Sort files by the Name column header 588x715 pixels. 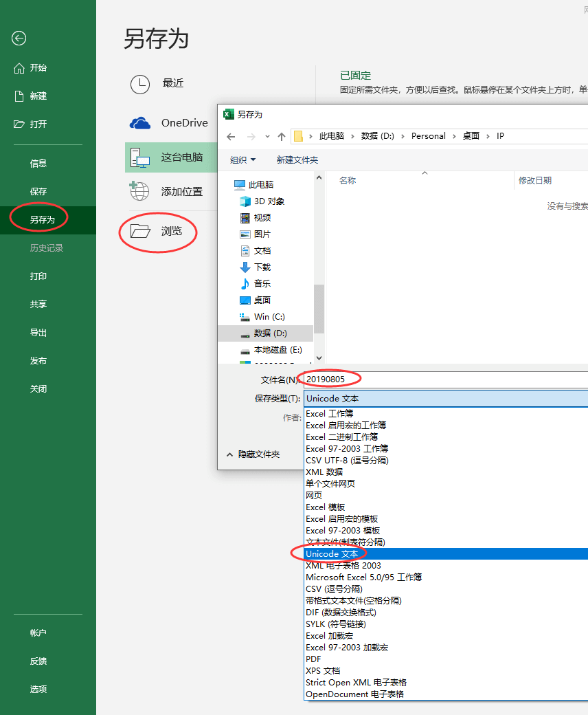tap(348, 181)
